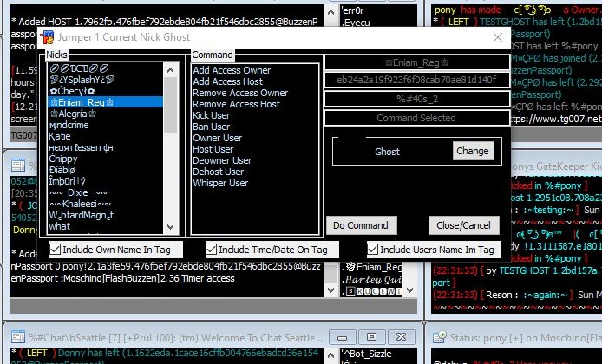Click Change button next to Ghost
The height and width of the screenshot is (364, 602).
[472, 151]
